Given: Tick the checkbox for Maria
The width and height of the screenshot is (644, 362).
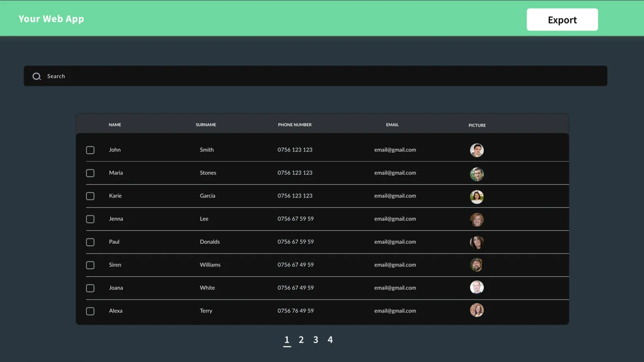Looking at the screenshot, I should click(x=90, y=173).
